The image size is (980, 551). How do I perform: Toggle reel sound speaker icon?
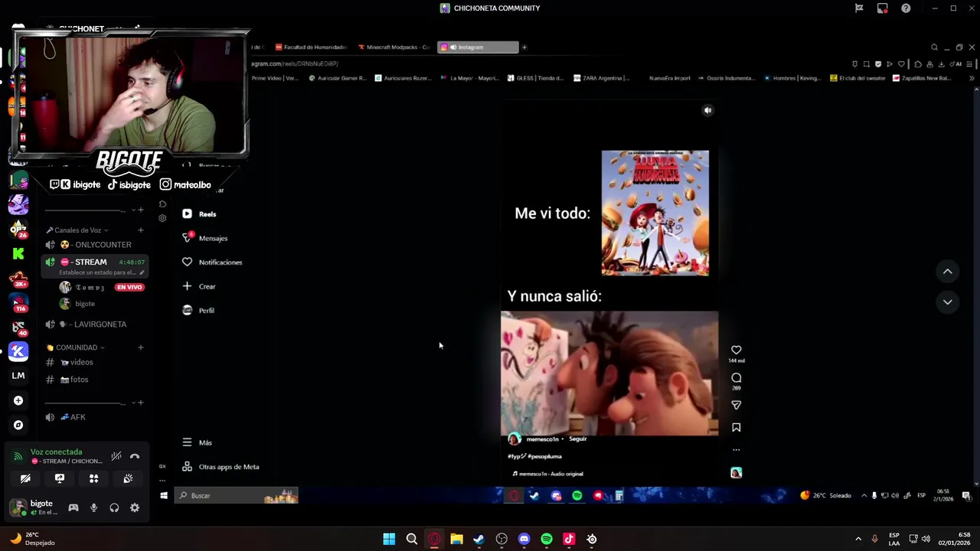[707, 110]
